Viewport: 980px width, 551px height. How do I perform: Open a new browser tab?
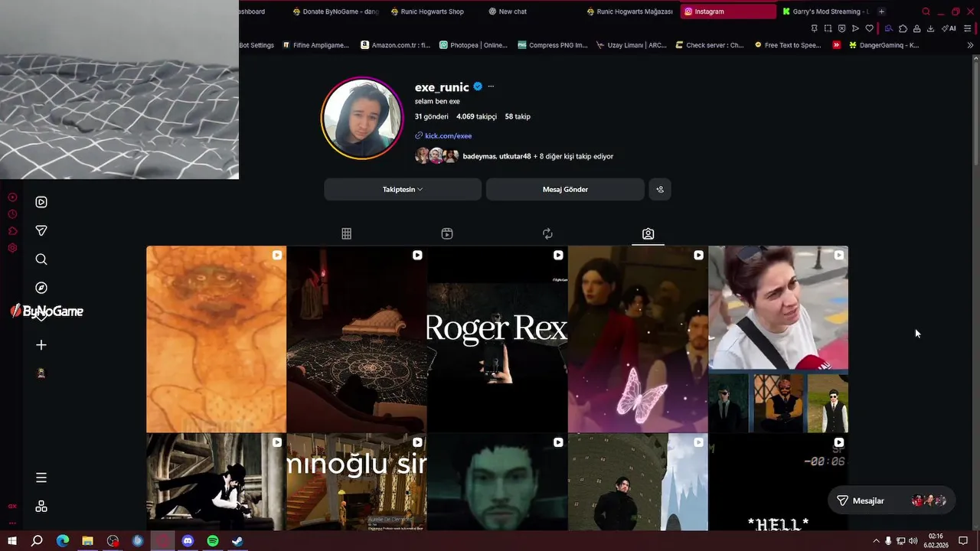click(881, 11)
